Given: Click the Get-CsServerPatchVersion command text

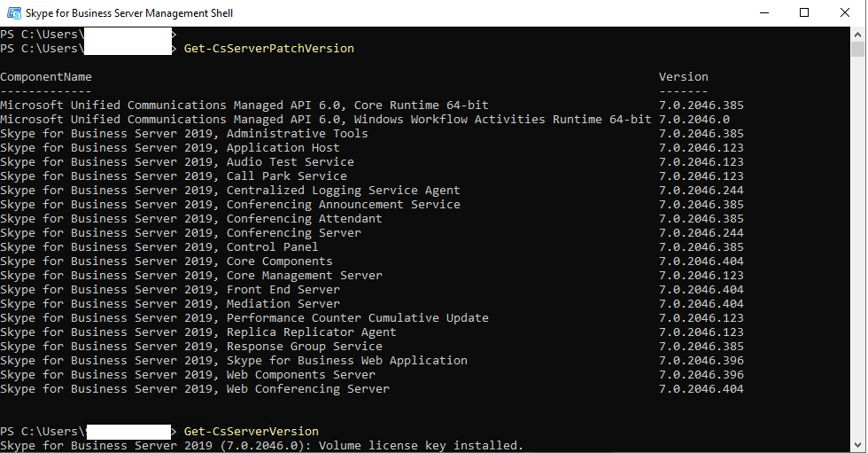Looking at the screenshot, I should point(269,49).
